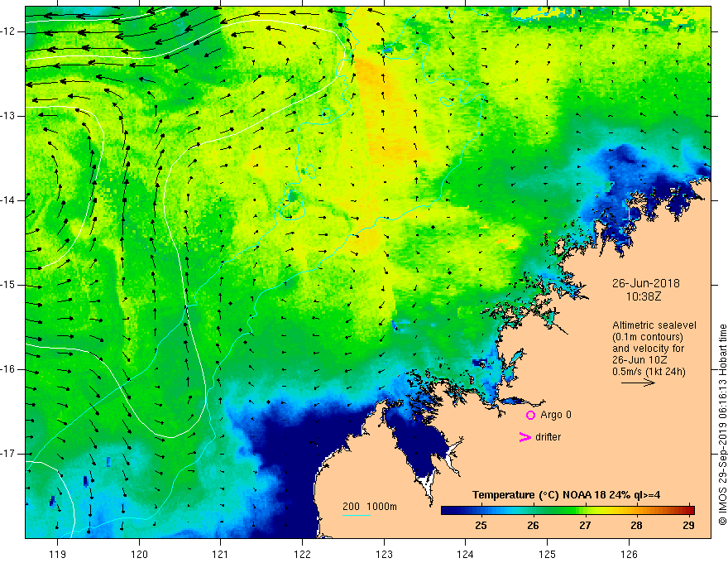Click the longitude axis label 120
The width and height of the screenshot is (728, 563).
pos(139,554)
